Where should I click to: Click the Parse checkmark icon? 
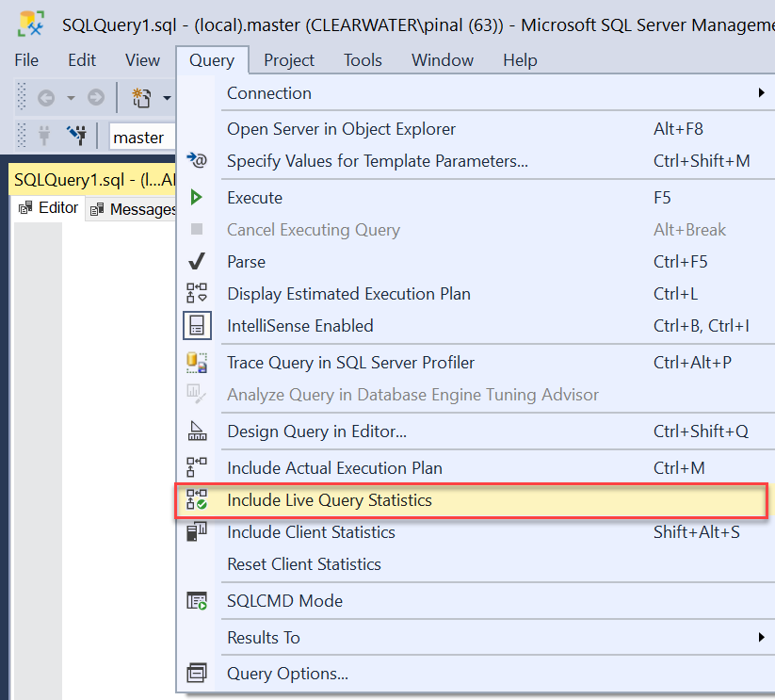coord(197,262)
